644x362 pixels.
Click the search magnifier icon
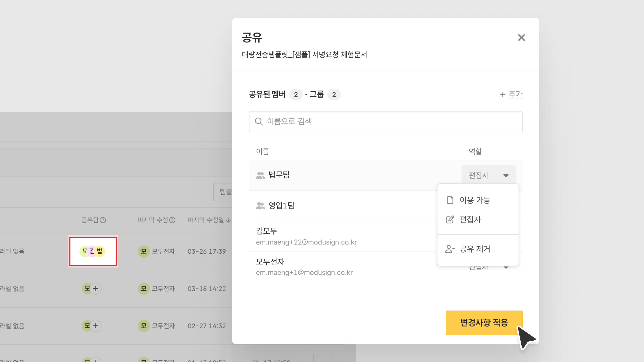[258, 121]
